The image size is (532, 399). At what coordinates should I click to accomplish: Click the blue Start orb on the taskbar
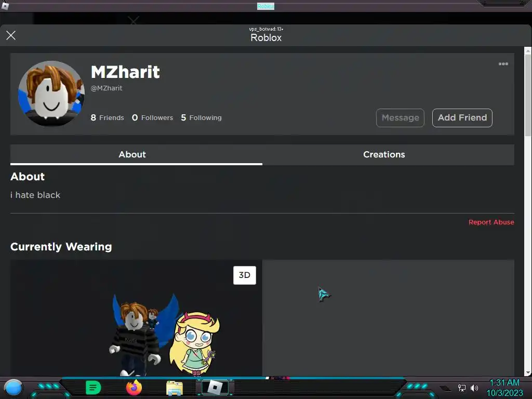(x=14, y=388)
